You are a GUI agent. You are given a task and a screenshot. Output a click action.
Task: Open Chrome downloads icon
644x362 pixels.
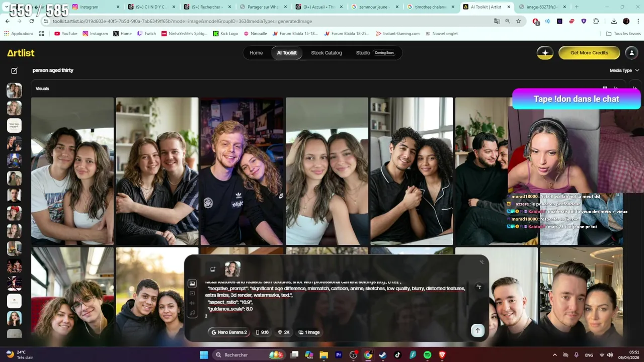614,21
